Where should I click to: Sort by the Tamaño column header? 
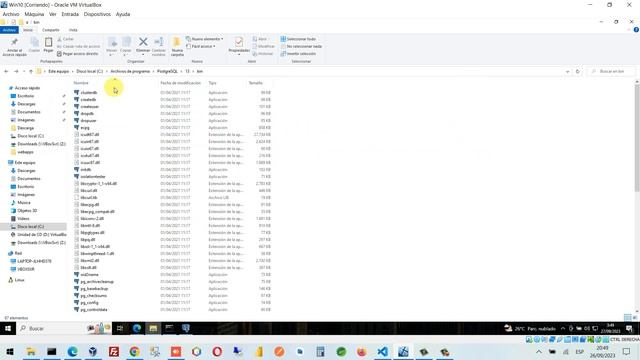coord(256,83)
